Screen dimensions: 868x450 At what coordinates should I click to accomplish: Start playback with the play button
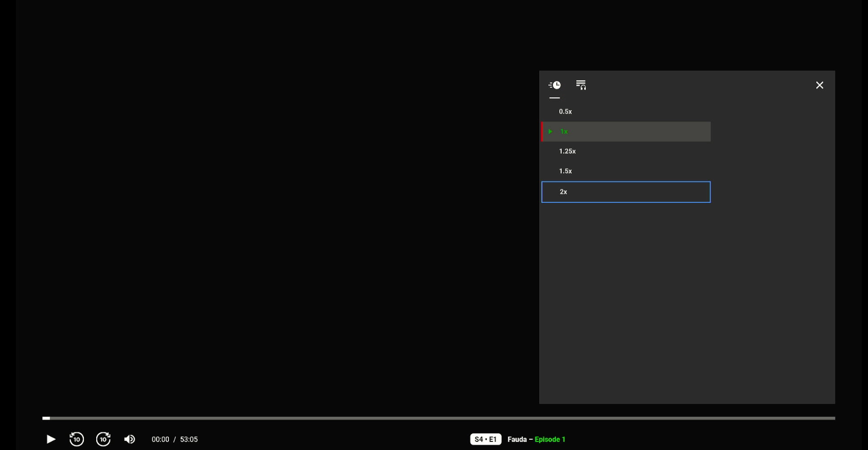coord(51,439)
